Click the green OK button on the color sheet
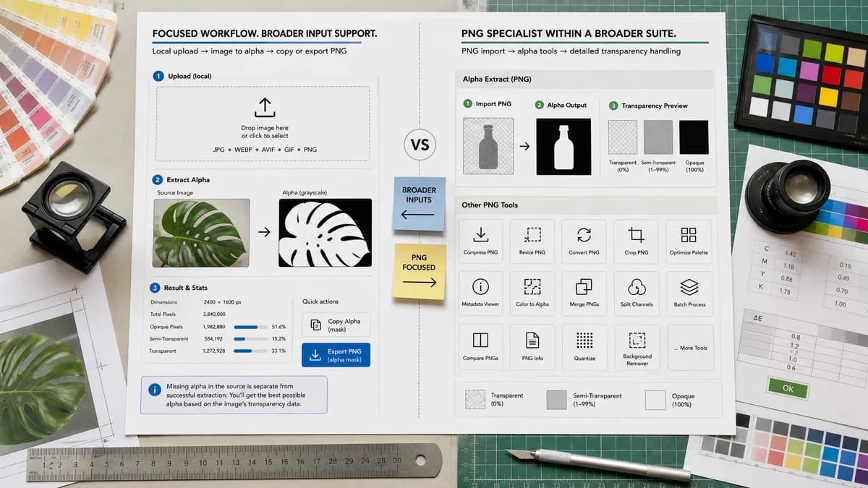The width and height of the screenshot is (868, 488). (x=788, y=388)
